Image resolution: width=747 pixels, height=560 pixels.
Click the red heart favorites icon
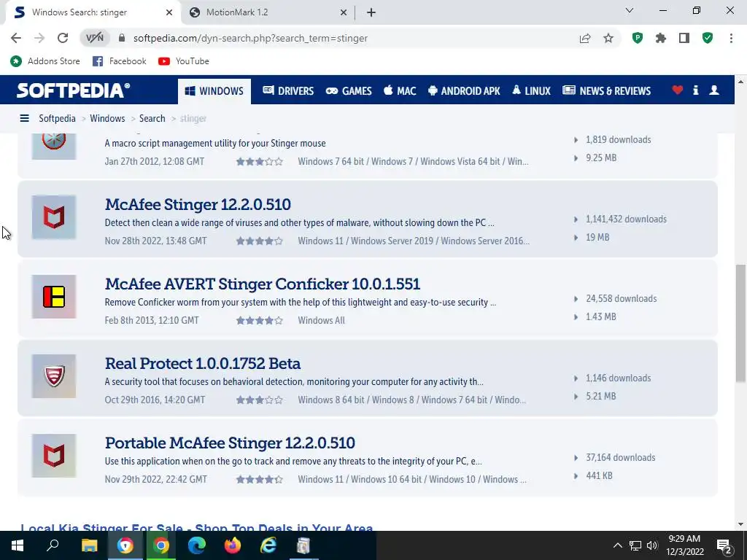(x=678, y=90)
